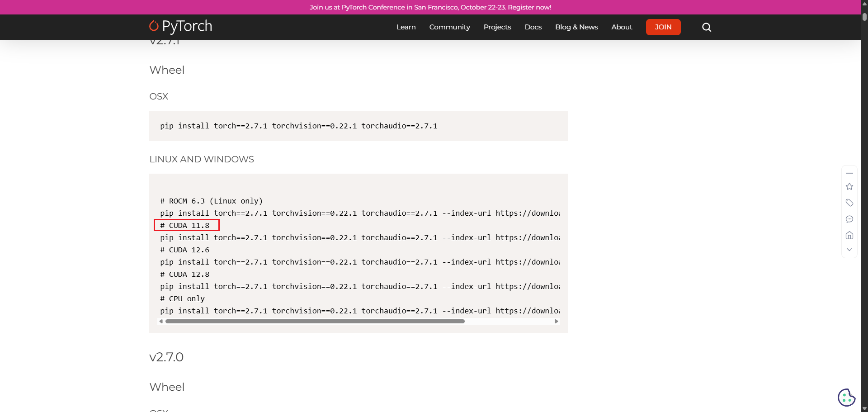The height and width of the screenshot is (412, 868).
Task: Click the code scrollbar left arrow
Action: [161, 321]
